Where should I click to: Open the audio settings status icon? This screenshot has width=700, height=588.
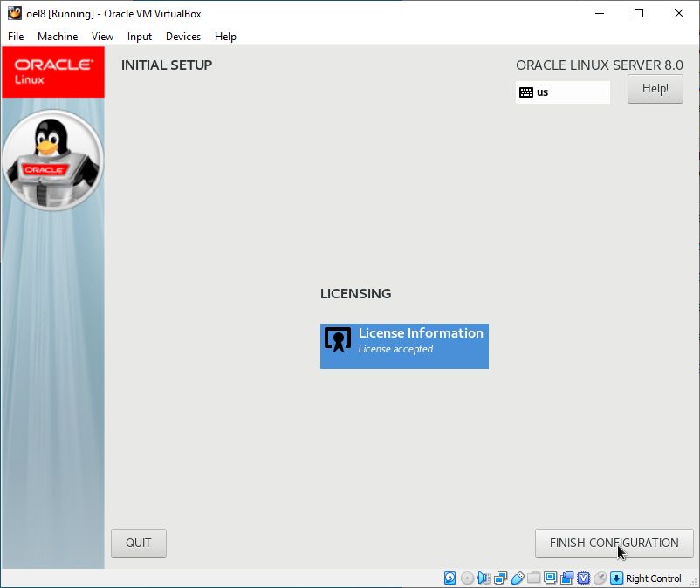[484, 578]
